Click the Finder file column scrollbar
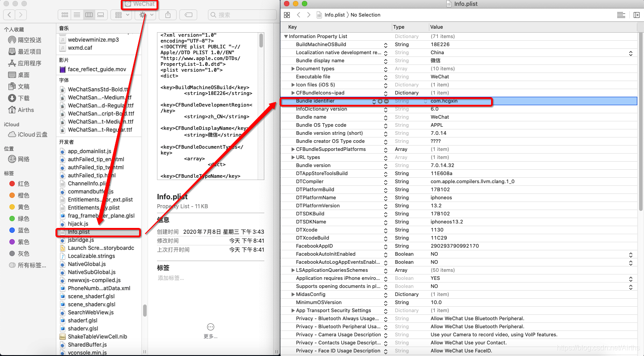644x356 pixels. 144,310
